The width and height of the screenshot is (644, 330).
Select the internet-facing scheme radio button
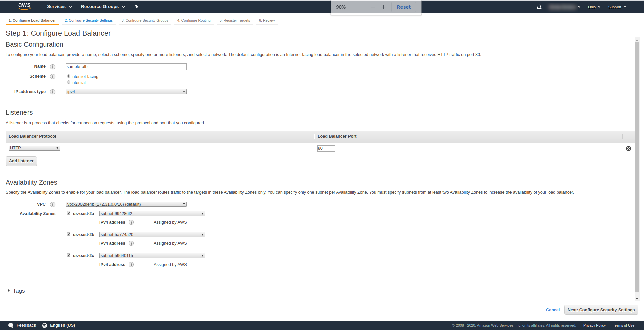click(69, 76)
